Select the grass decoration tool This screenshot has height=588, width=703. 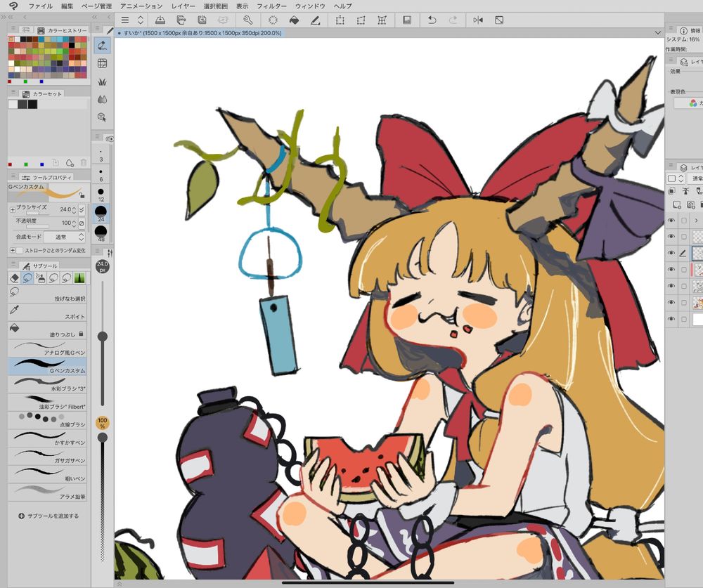(x=102, y=81)
